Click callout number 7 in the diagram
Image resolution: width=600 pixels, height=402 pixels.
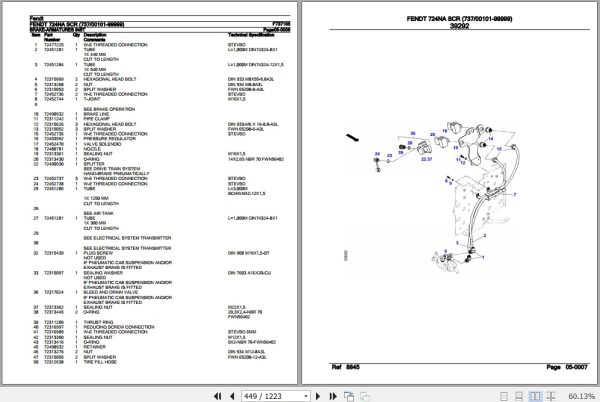tap(515, 195)
